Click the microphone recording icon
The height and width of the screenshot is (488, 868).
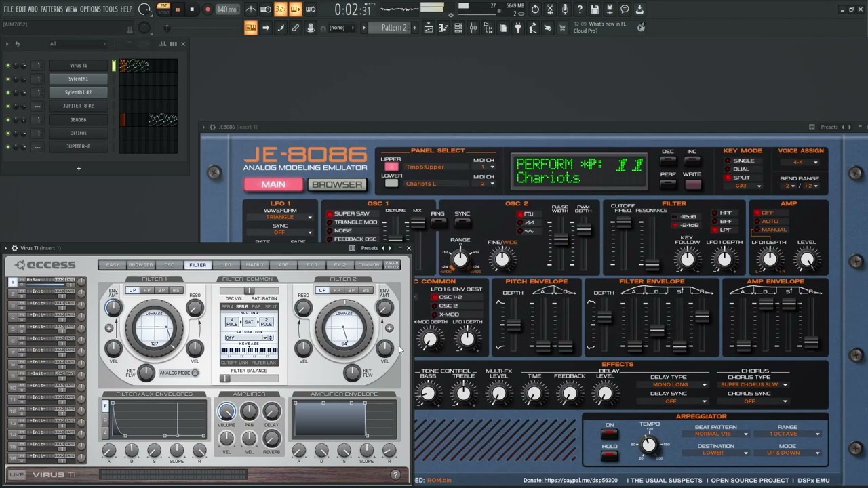tap(565, 9)
